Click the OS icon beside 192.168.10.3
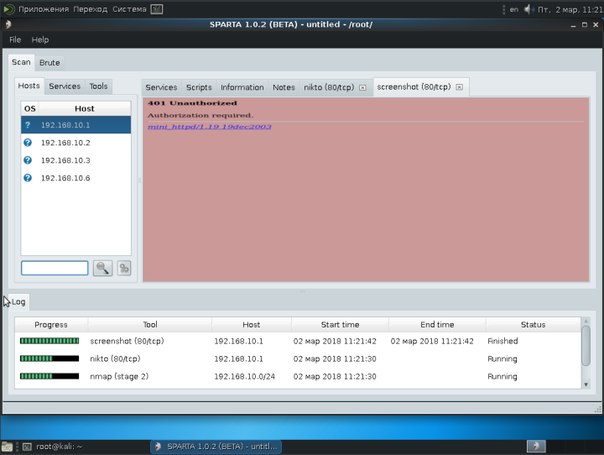This screenshot has height=455, width=604. [x=28, y=160]
